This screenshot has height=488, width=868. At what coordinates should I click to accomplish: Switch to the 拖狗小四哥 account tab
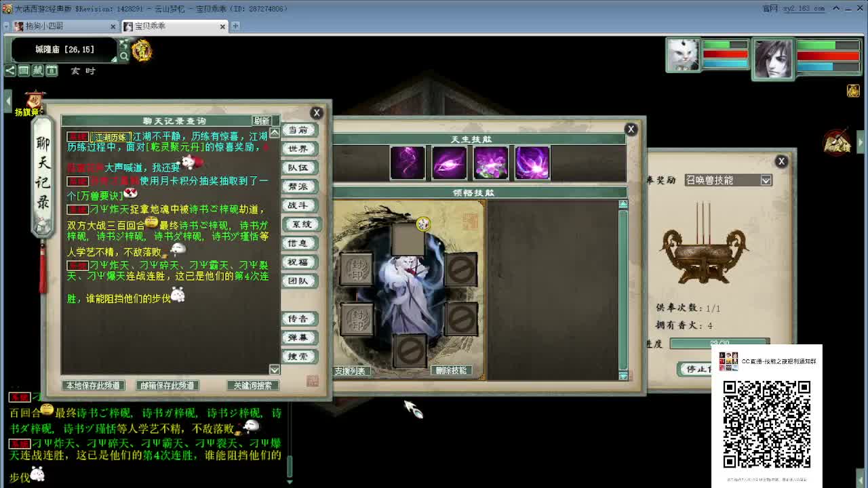point(66,26)
